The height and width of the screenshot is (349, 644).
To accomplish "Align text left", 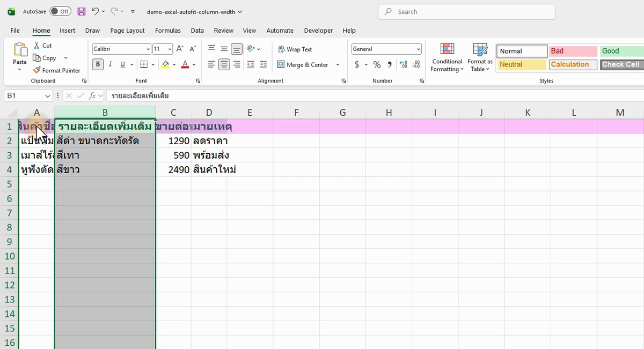I will click(x=211, y=64).
